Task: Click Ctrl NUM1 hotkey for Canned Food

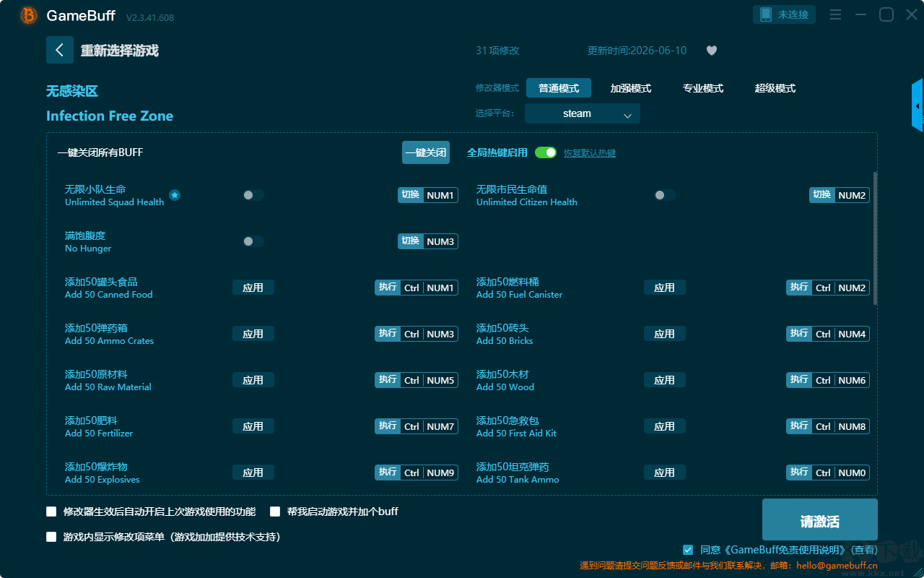Action: point(417,288)
